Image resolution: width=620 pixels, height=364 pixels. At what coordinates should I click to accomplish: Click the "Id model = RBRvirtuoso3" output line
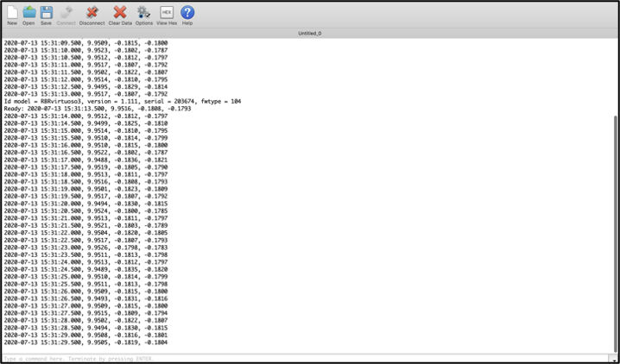(122, 101)
